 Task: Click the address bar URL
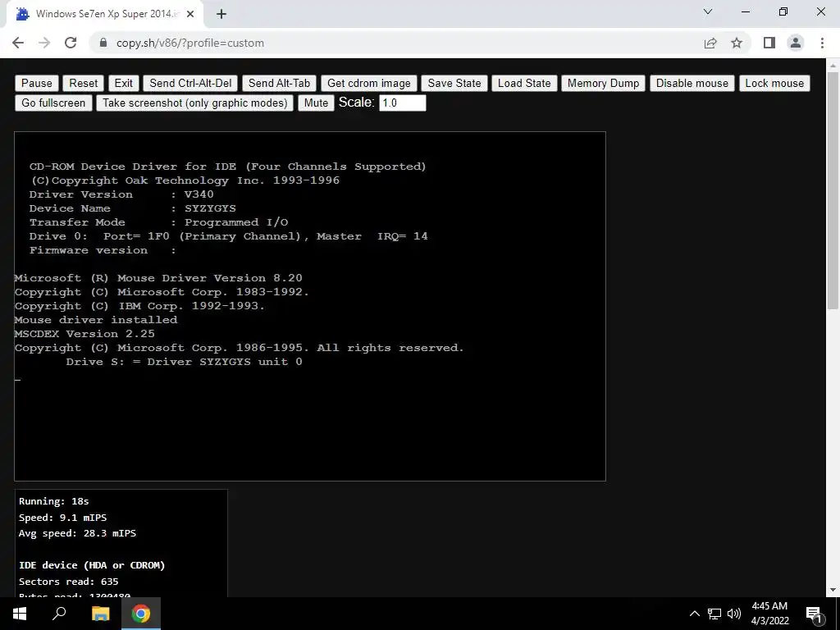point(190,43)
